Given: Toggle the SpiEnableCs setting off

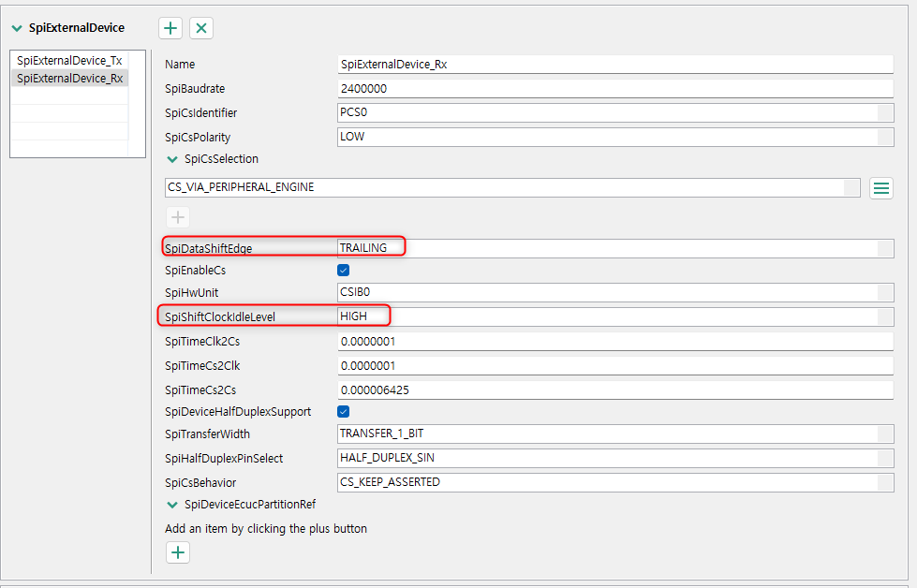Looking at the screenshot, I should click(x=344, y=270).
